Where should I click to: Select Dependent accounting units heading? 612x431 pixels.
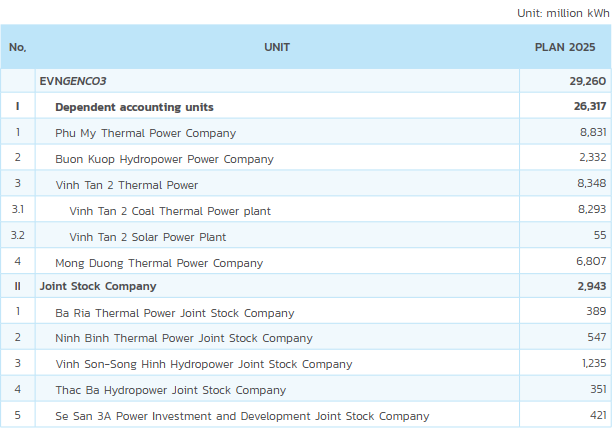click(134, 107)
